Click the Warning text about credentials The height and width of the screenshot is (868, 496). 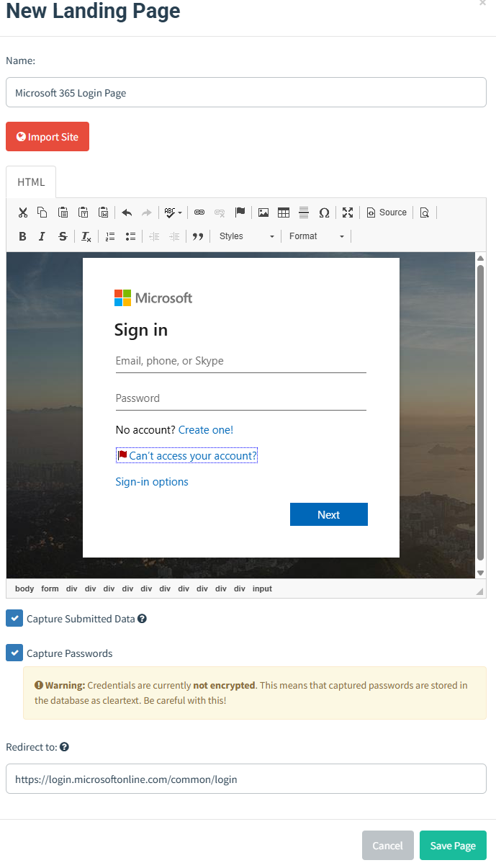click(251, 692)
